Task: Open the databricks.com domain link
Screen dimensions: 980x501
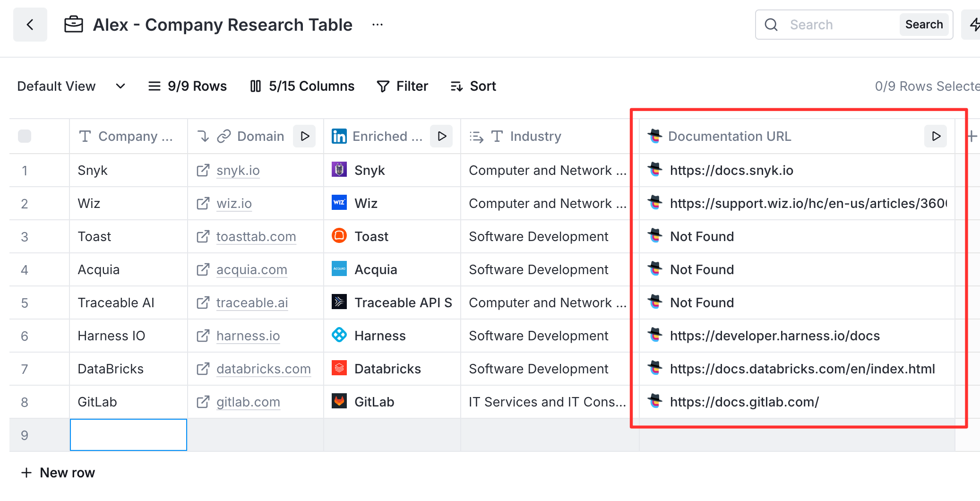Action: [x=264, y=369]
